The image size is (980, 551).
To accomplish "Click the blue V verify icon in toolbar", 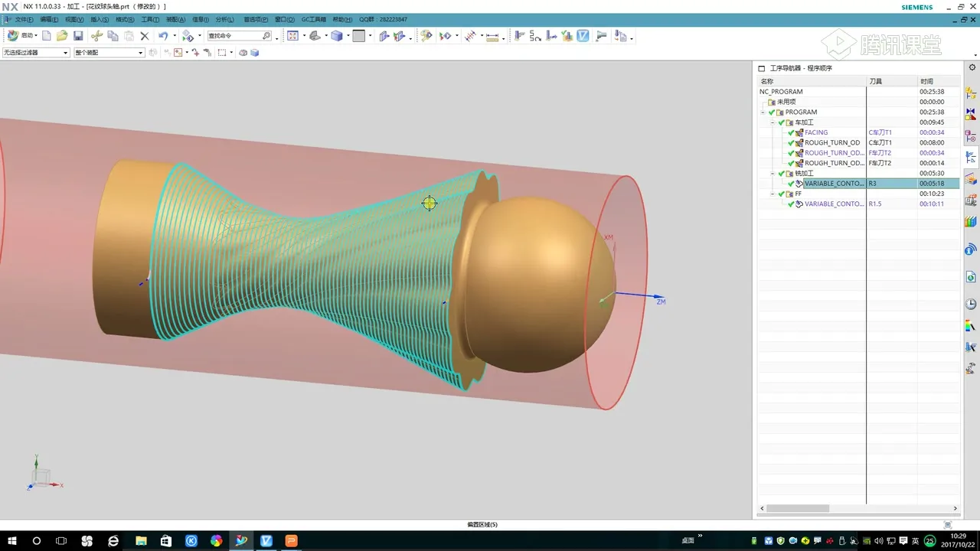I will click(x=583, y=36).
